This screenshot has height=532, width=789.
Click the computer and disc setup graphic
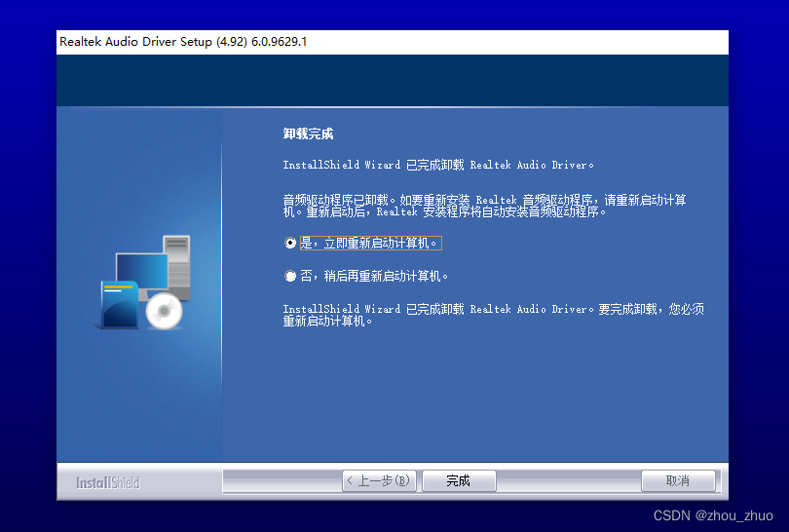coord(142,283)
